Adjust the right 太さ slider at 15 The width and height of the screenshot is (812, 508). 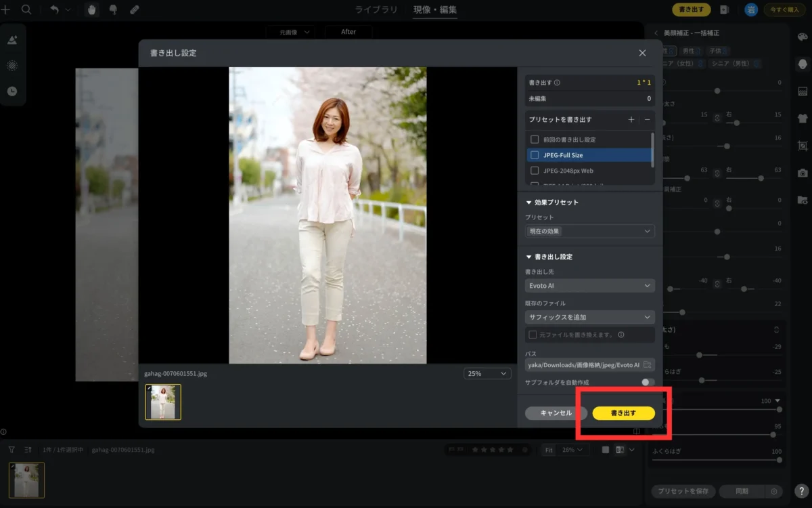coord(737,123)
